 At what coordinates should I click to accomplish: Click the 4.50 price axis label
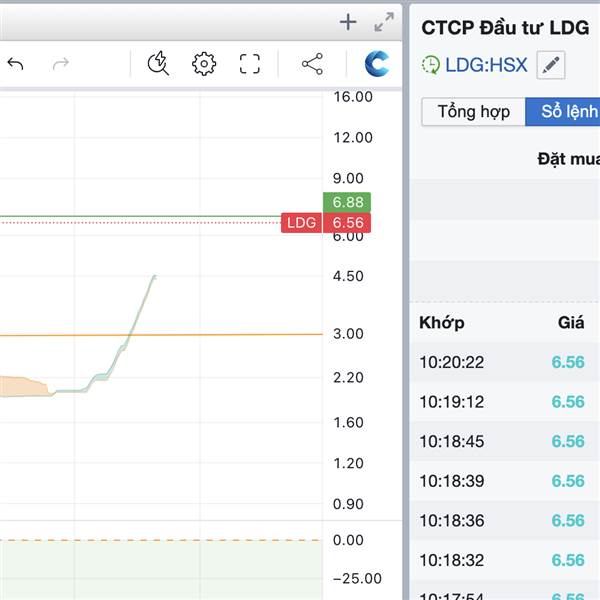[348, 276]
